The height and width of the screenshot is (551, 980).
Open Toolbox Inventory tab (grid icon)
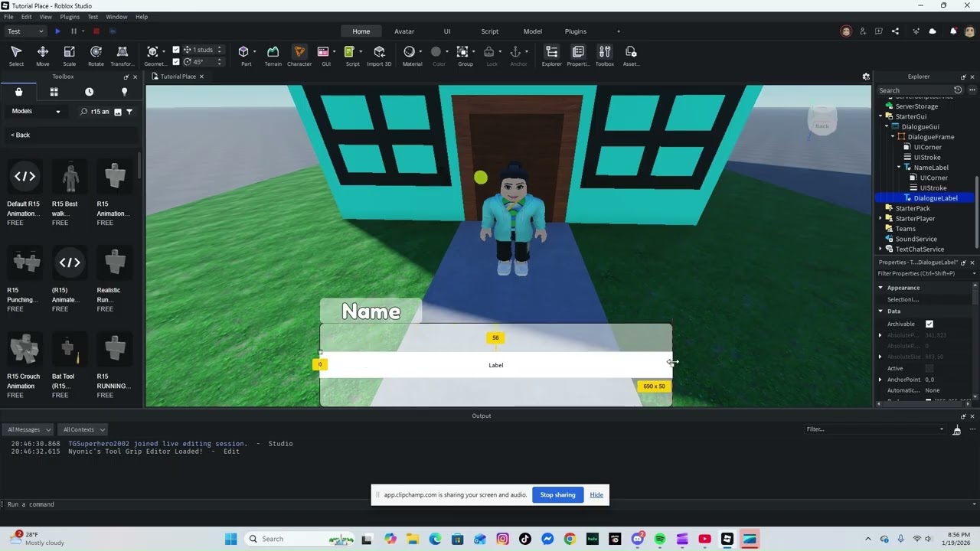(x=54, y=92)
